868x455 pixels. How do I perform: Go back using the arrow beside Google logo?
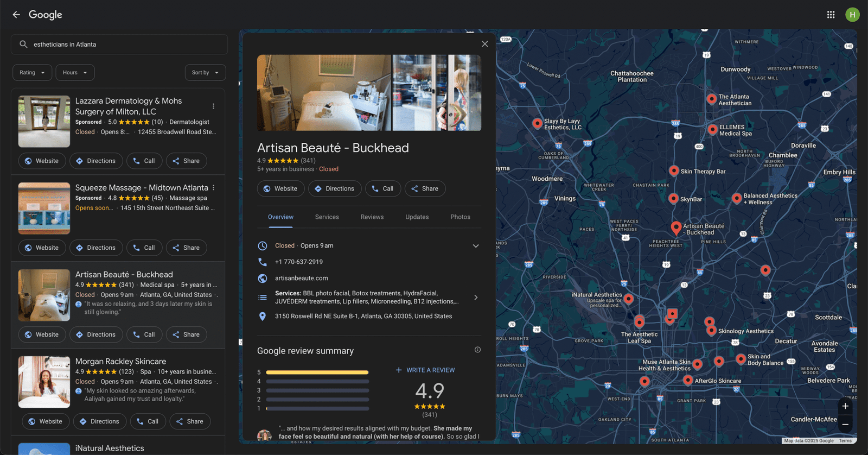tap(16, 15)
